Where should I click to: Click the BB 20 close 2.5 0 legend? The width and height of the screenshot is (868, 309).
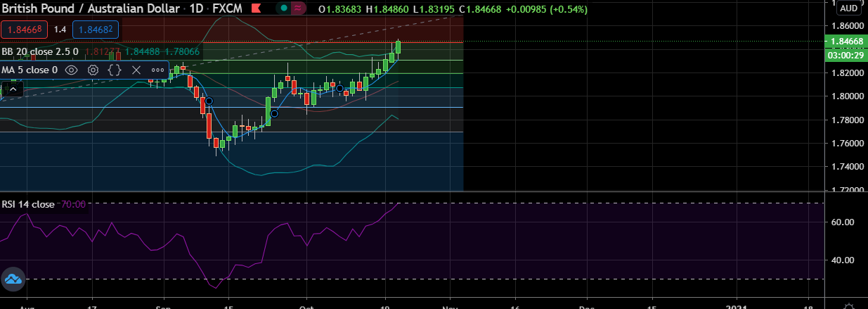(40, 51)
